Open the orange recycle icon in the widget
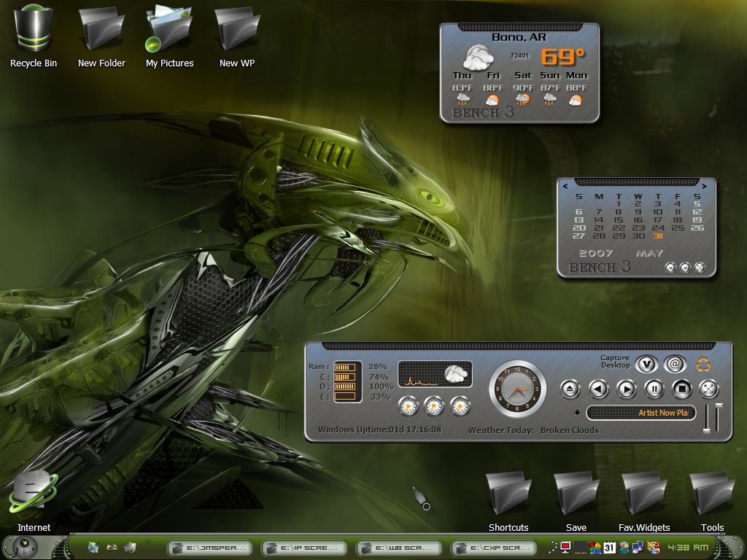Viewport: 747px width, 560px height. pos(703,365)
